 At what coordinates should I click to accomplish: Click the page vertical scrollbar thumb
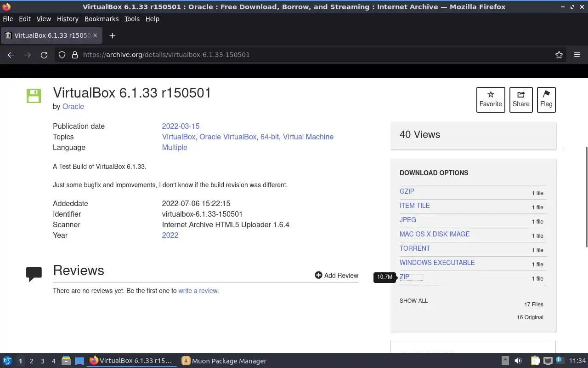pyautogui.click(x=586, y=197)
